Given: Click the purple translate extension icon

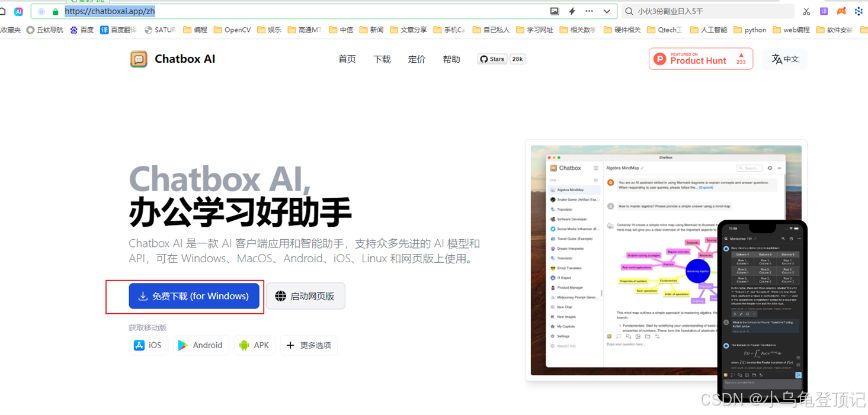Looking at the screenshot, I should click(x=824, y=11).
